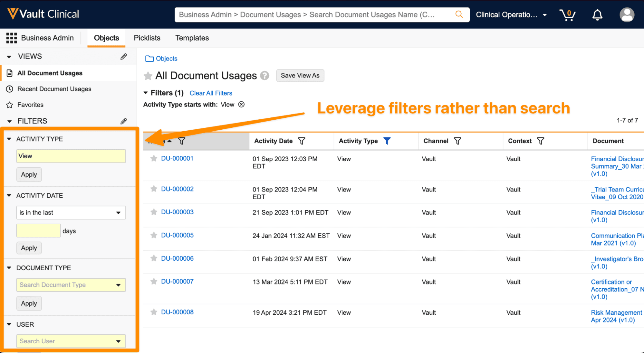
Task: Open the Communication Plan document link
Action: click(617, 239)
